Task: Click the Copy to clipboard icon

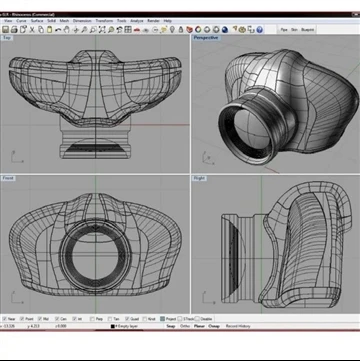Action: click(41, 29)
